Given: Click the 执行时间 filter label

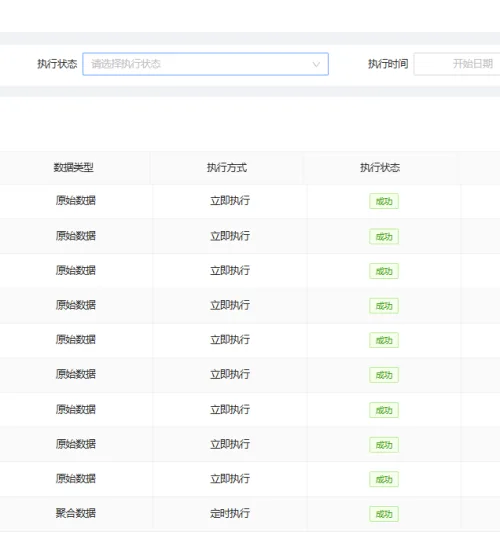Looking at the screenshot, I should tap(388, 64).
